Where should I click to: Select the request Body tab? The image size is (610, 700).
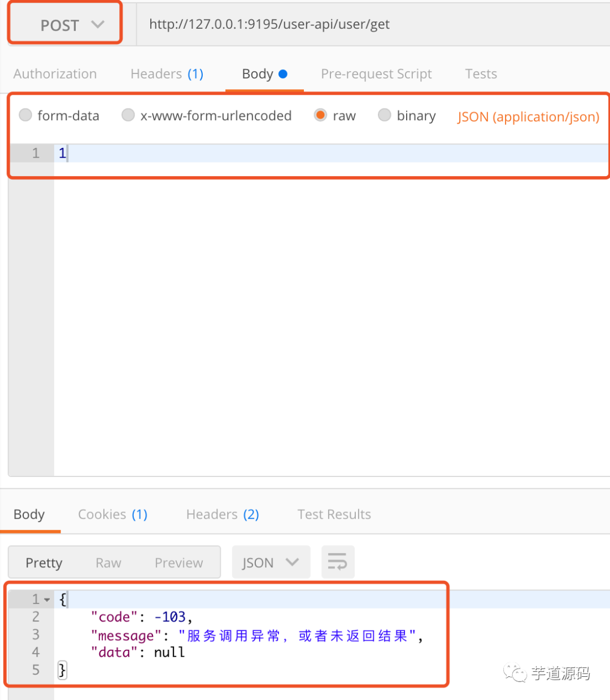264,74
